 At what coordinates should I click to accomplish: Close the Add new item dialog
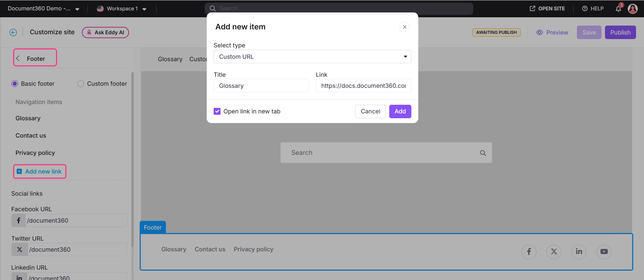pos(404,27)
